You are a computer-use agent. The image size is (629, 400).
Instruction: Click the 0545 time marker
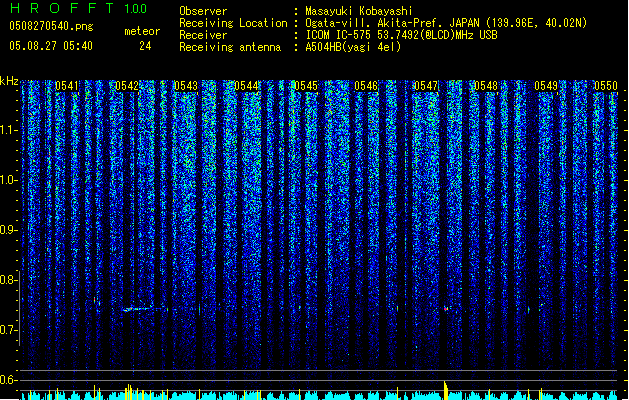(306, 86)
